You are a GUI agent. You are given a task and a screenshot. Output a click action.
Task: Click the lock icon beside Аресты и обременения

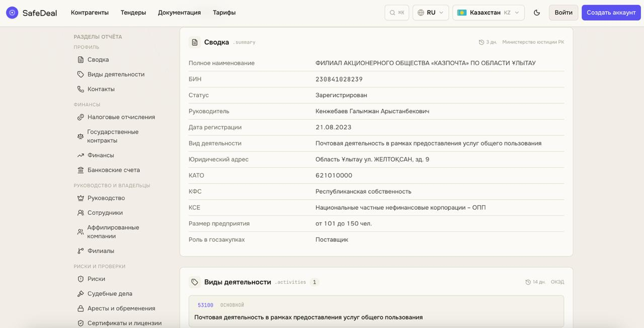(80, 308)
